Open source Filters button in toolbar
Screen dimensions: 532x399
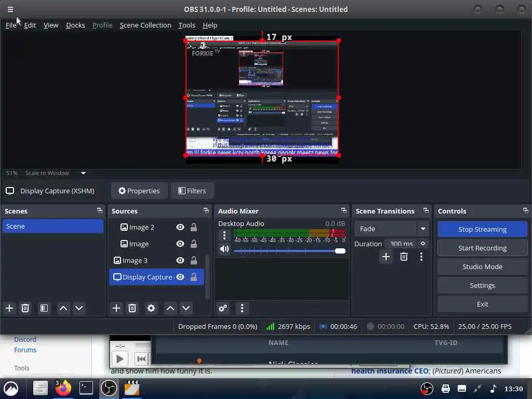coord(192,191)
